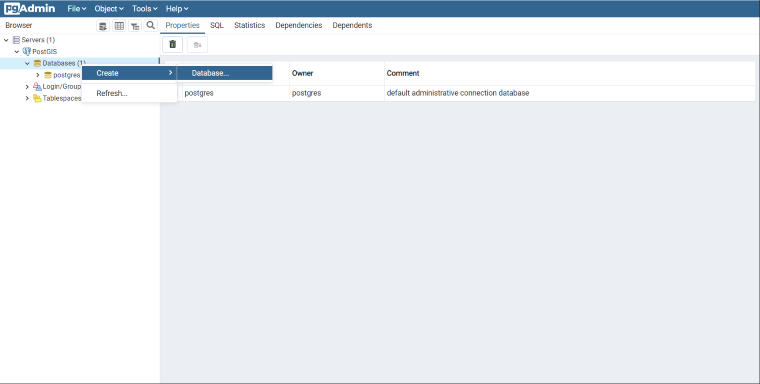Collapse the Servers (1) tree node
Screen dimensions: 760x384
point(6,40)
